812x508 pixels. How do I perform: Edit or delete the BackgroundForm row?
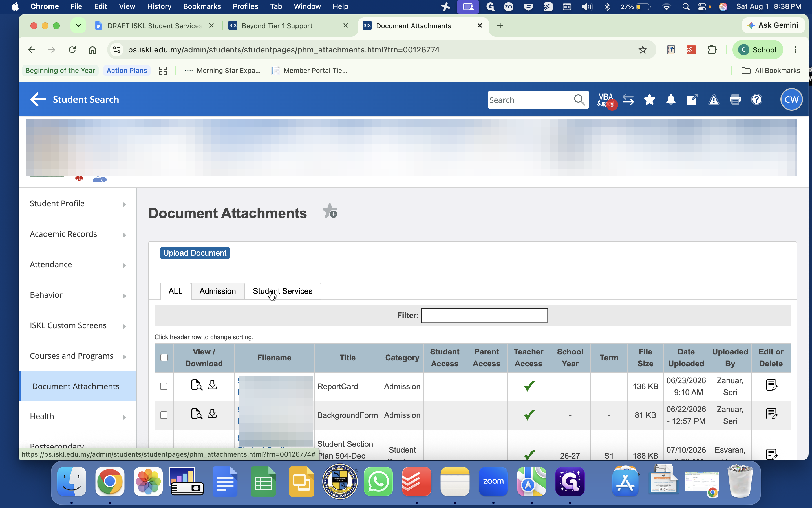click(771, 414)
